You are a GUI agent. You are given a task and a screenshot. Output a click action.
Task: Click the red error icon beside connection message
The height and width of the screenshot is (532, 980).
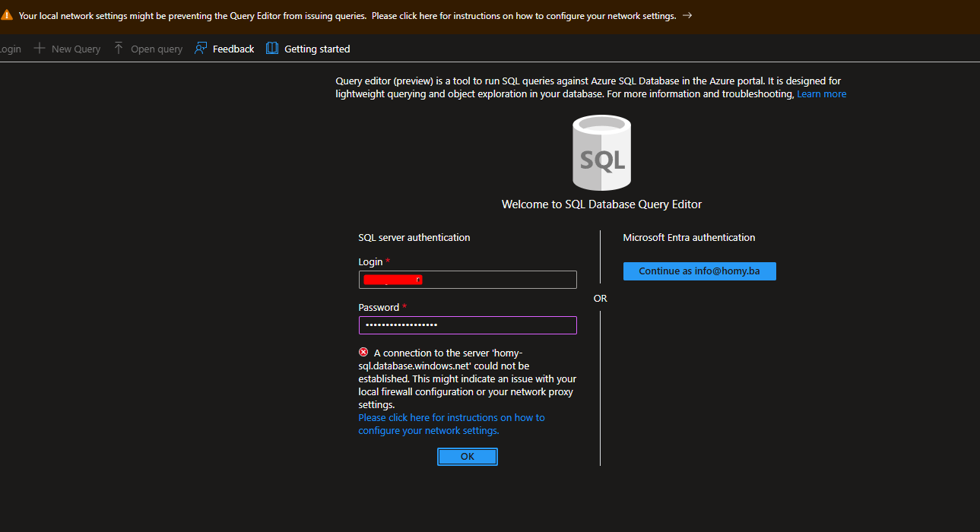coord(363,353)
